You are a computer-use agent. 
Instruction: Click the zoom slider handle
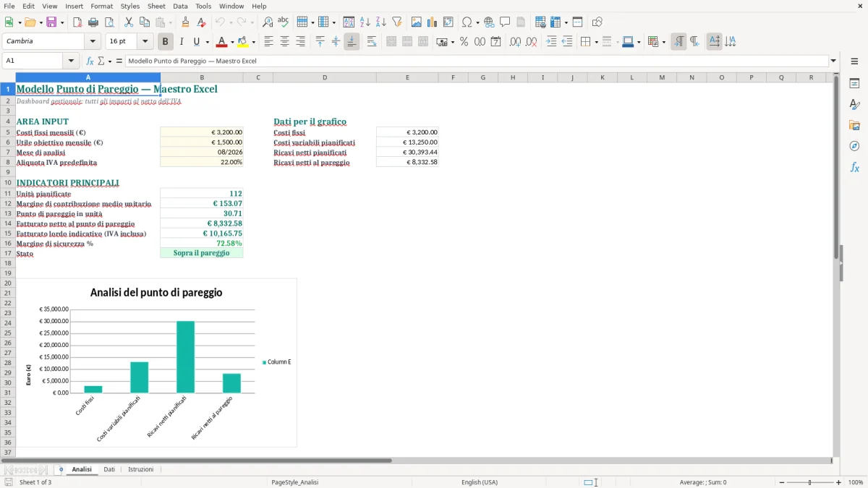coord(810,482)
